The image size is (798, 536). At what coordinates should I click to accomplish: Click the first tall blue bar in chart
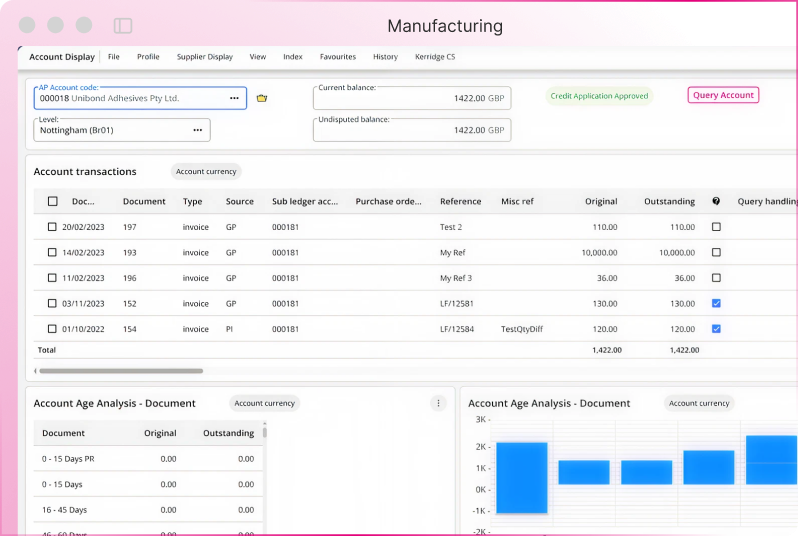point(522,478)
